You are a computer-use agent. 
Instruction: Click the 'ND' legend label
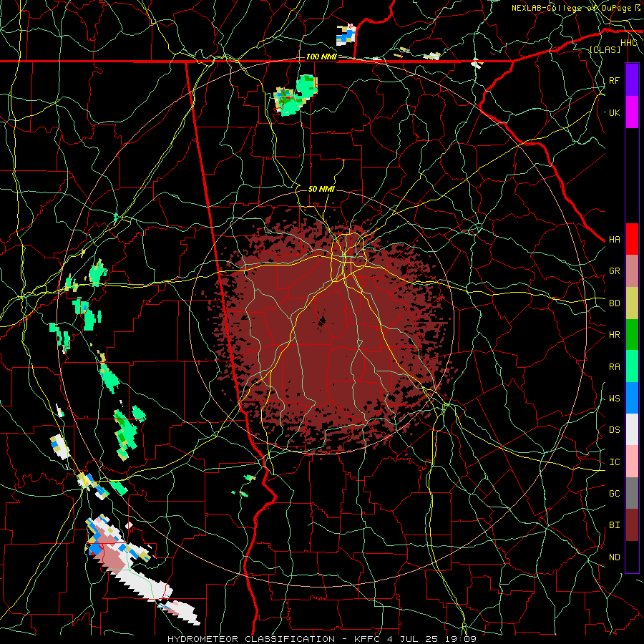[614, 557]
